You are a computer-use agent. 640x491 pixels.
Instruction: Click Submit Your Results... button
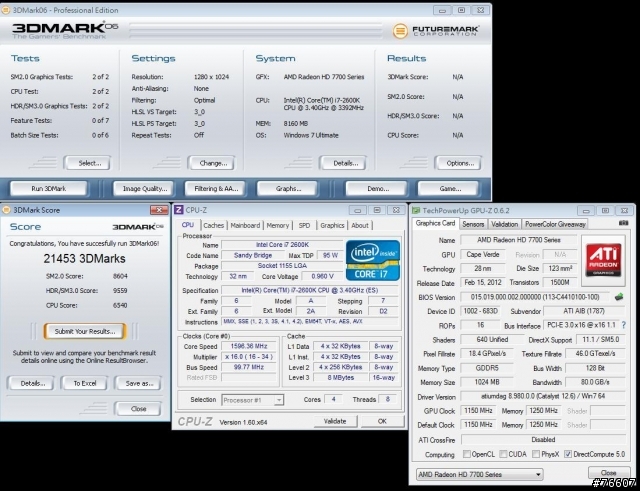[x=85, y=331]
